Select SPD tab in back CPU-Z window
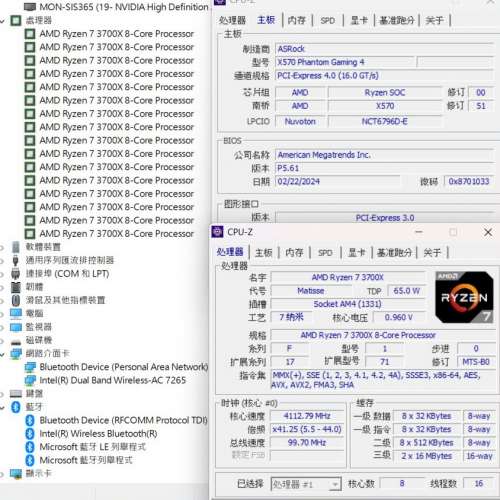500x500 pixels. pos(328,20)
